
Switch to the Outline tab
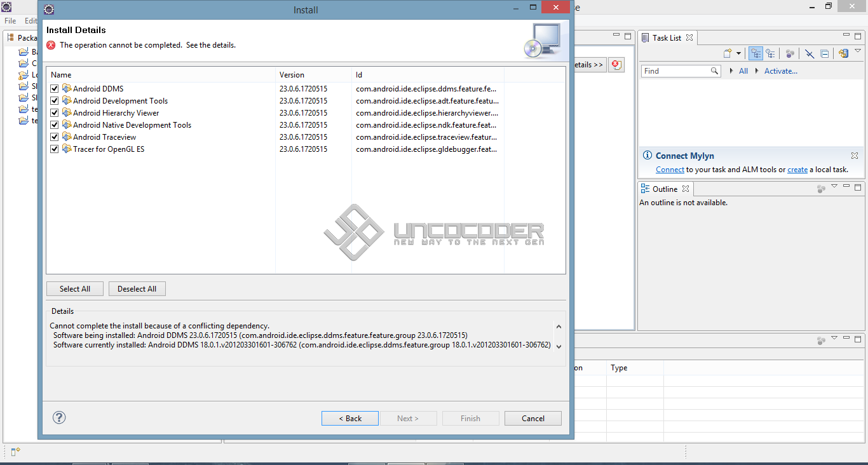[x=665, y=189]
